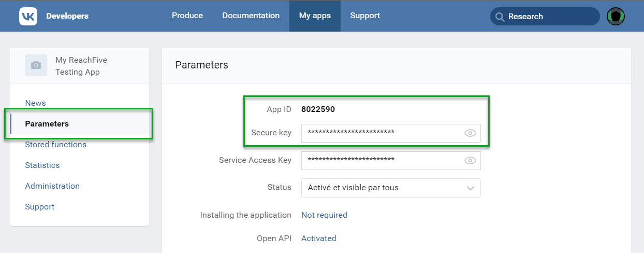This screenshot has height=253, width=644.
Task: Open Statistics in sidebar
Action: [42, 165]
